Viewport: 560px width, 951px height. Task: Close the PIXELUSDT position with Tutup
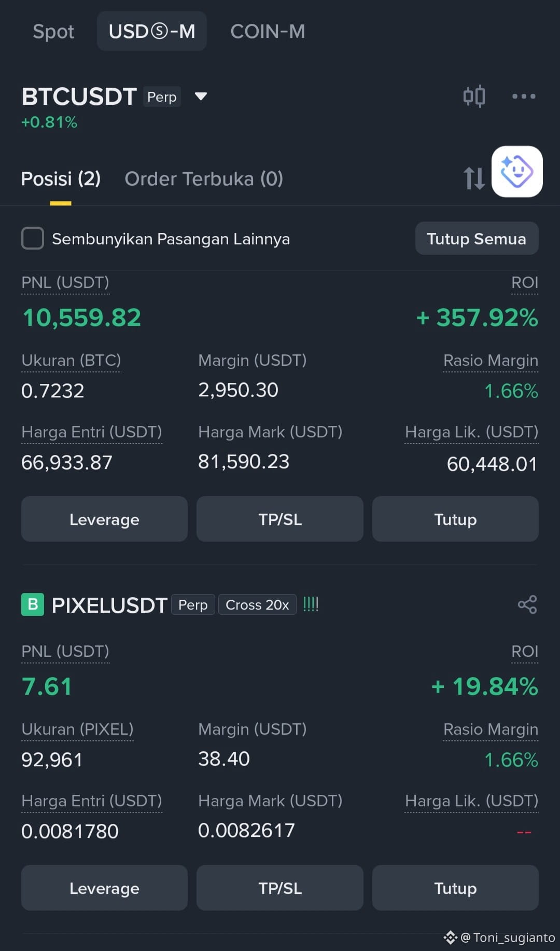click(455, 888)
